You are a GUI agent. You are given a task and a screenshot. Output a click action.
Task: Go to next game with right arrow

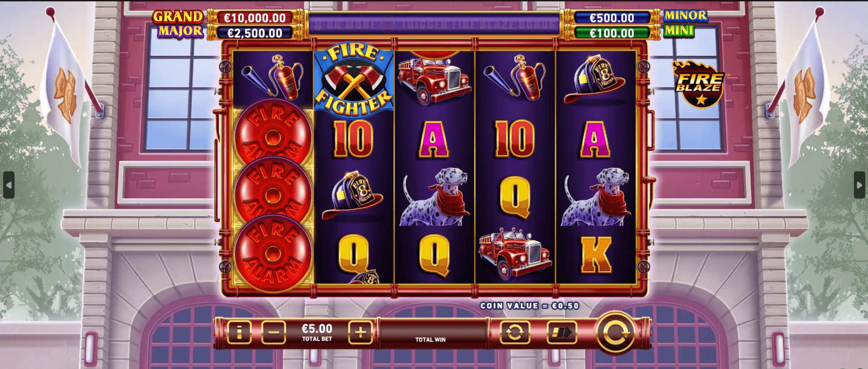coord(859,185)
